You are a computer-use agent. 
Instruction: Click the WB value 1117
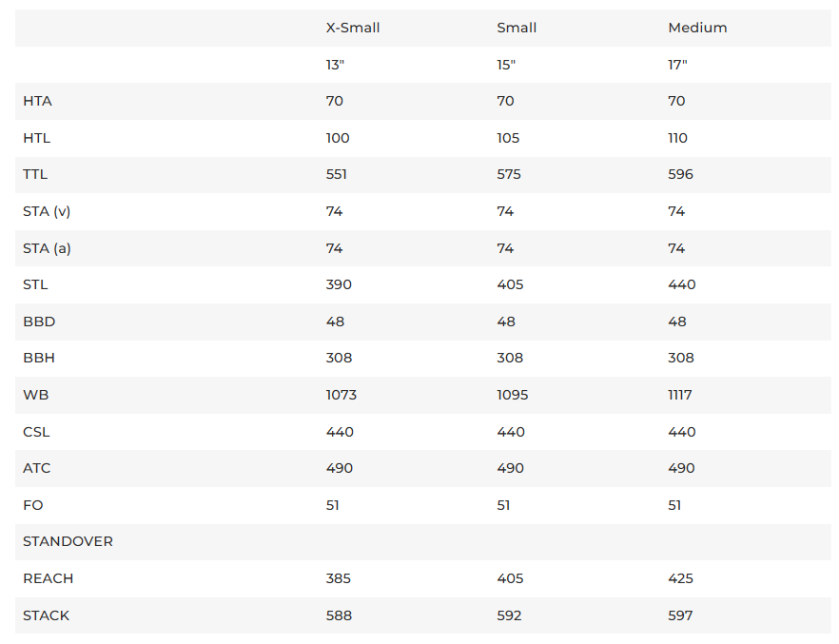click(681, 395)
